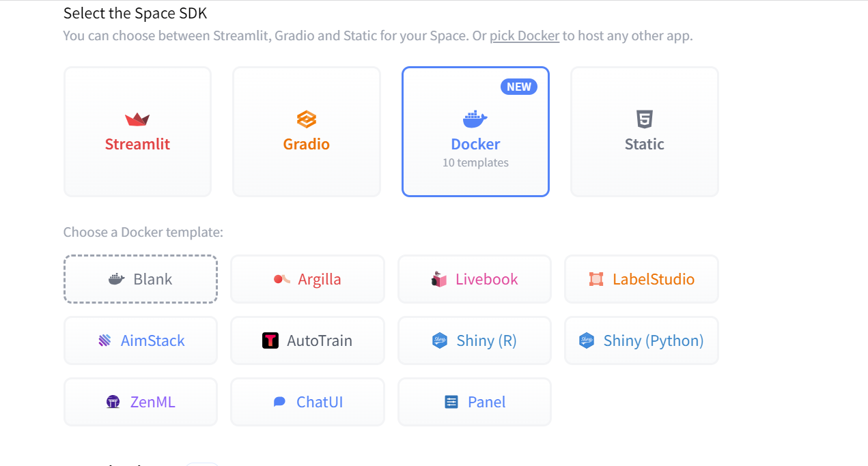The width and height of the screenshot is (868, 466).
Task: Click the Livebook template logo icon
Action: pyautogui.click(x=439, y=279)
